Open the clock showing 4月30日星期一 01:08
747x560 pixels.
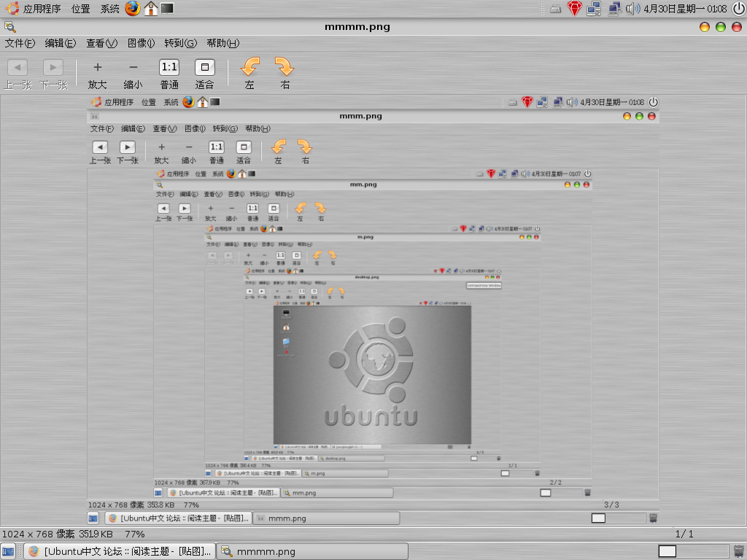(686, 9)
